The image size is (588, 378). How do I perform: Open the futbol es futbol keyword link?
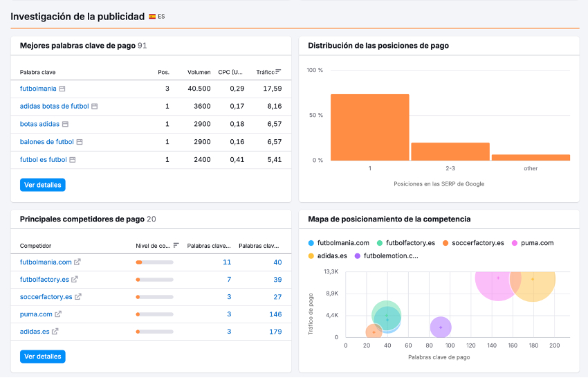(x=43, y=160)
